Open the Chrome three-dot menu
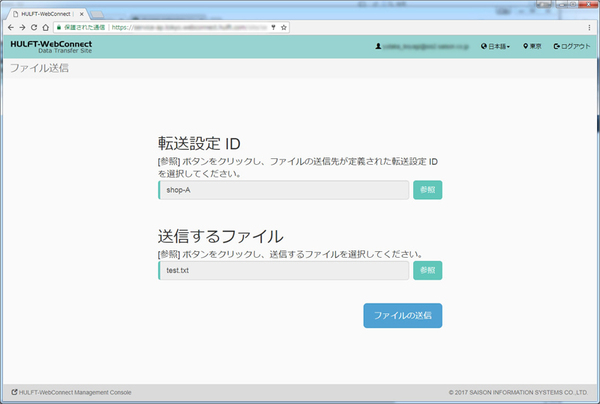 pyautogui.click(x=589, y=27)
